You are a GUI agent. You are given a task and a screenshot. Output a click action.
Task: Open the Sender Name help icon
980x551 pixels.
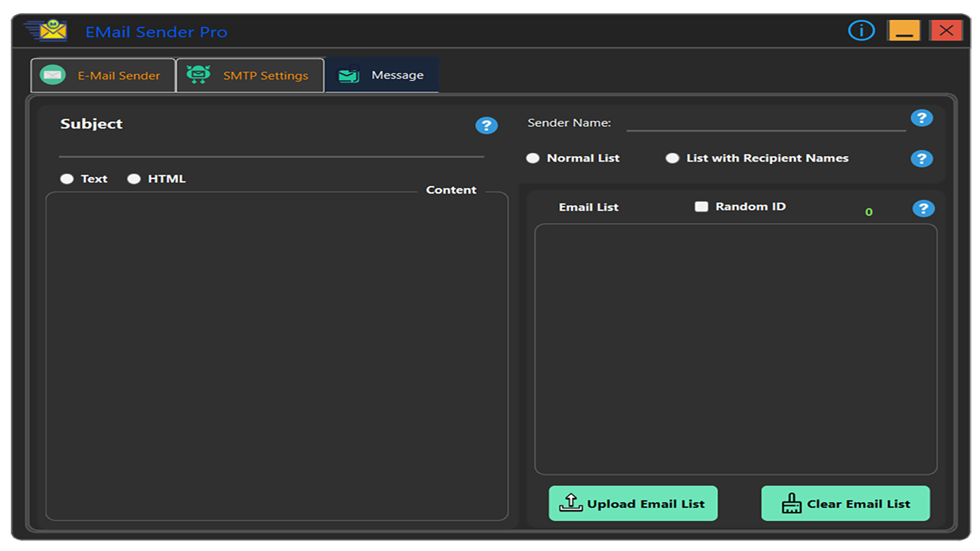coord(922,118)
